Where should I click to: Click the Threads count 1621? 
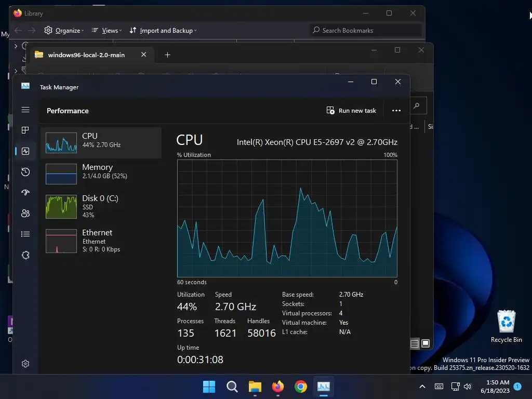click(x=225, y=333)
